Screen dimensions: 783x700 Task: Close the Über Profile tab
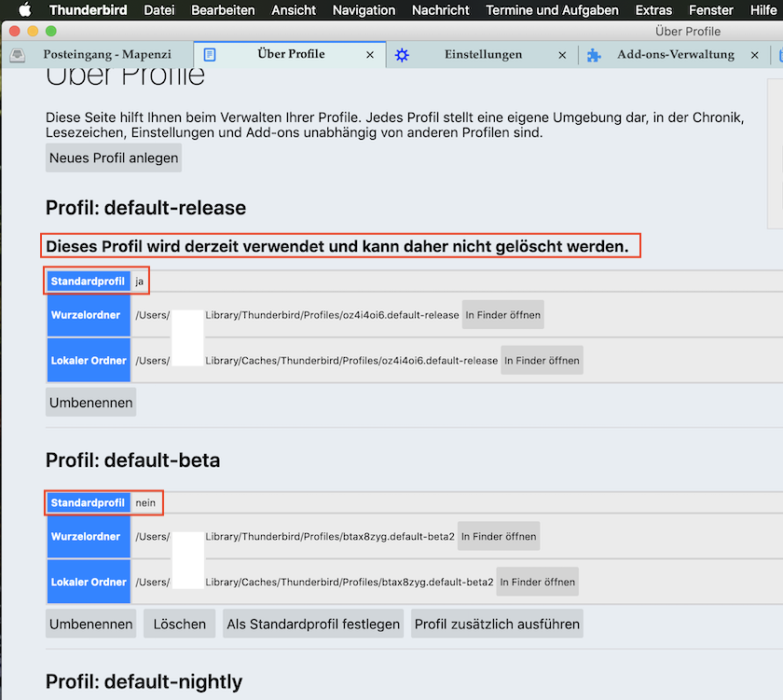[x=370, y=54]
